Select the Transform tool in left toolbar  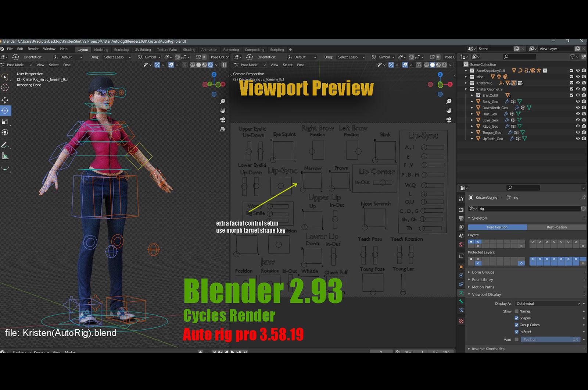[x=5, y=132]
